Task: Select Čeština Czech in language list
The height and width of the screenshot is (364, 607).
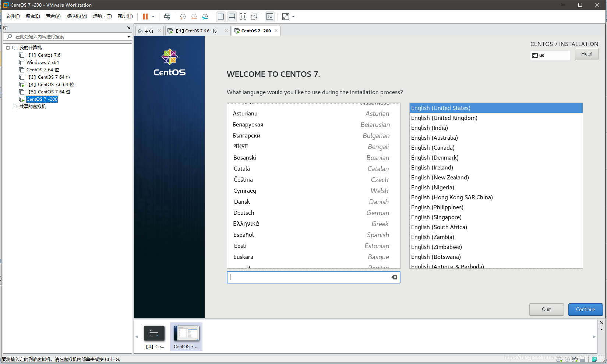Action: coord(314,180)
